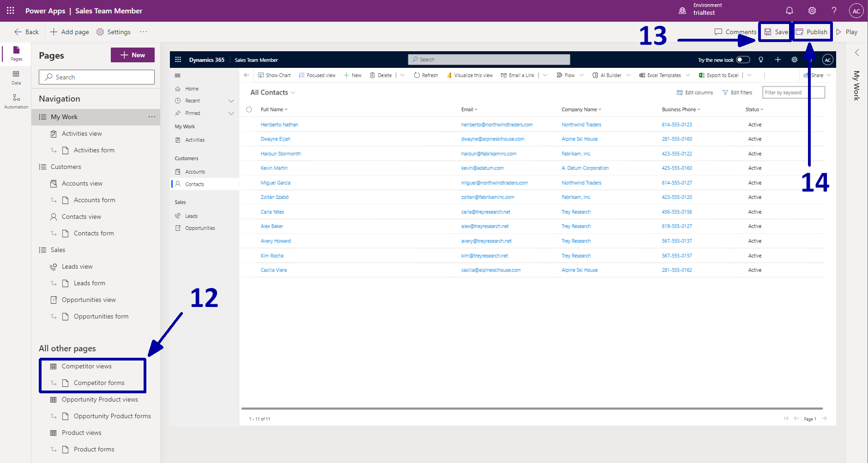The width and height of the screenshot is (868, 463).
Task: Collapse the right My Work property pane
Action: point(857,53)
